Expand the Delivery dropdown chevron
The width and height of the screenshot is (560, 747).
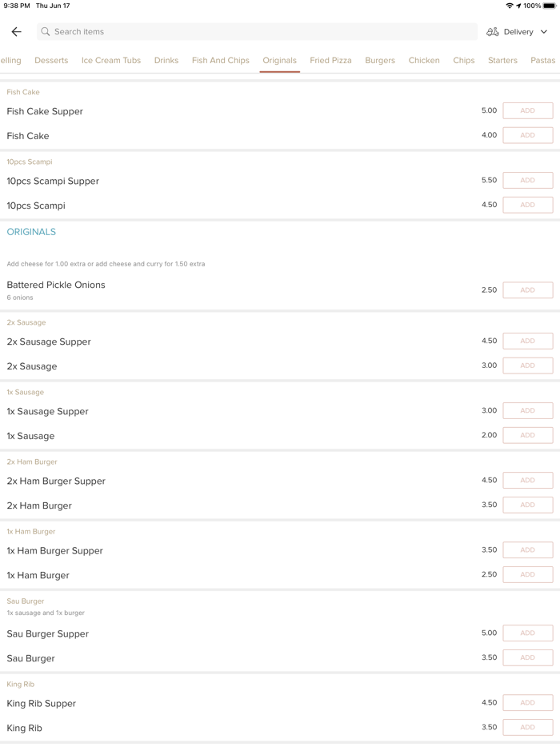point(544,32)
